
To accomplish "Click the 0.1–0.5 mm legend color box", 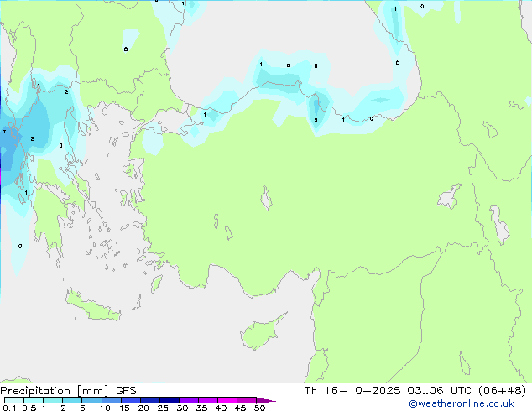I will pos(14,400).
